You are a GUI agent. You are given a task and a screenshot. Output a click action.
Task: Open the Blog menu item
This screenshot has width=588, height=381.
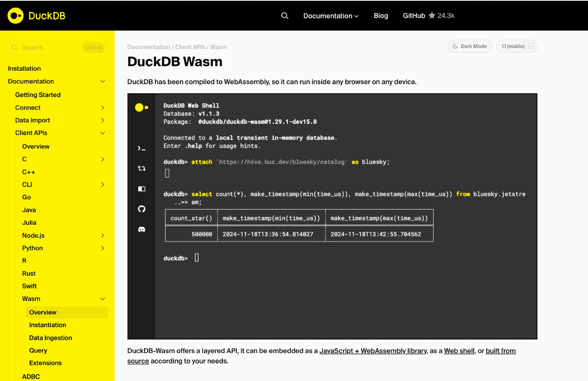point(381,16)
